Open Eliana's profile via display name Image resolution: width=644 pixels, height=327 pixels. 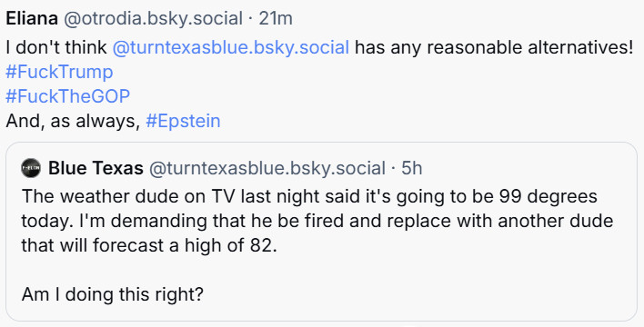pyautogui.click(x=32, y=19)
